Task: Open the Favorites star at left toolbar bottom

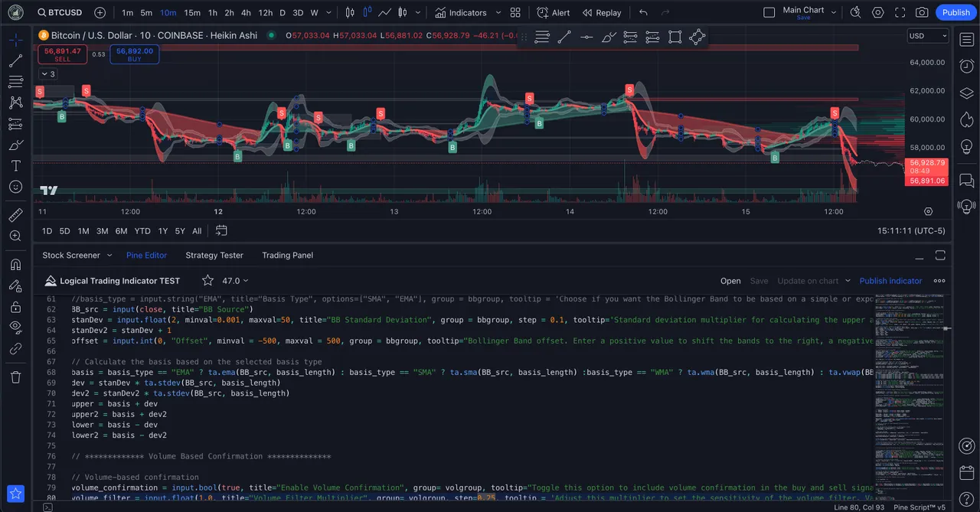Action: (x=15, y=494)
